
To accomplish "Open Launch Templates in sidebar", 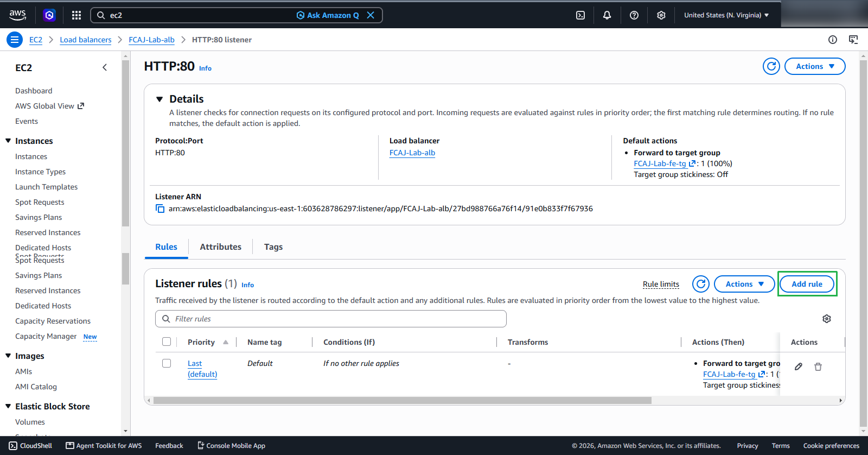I will 47,187.
